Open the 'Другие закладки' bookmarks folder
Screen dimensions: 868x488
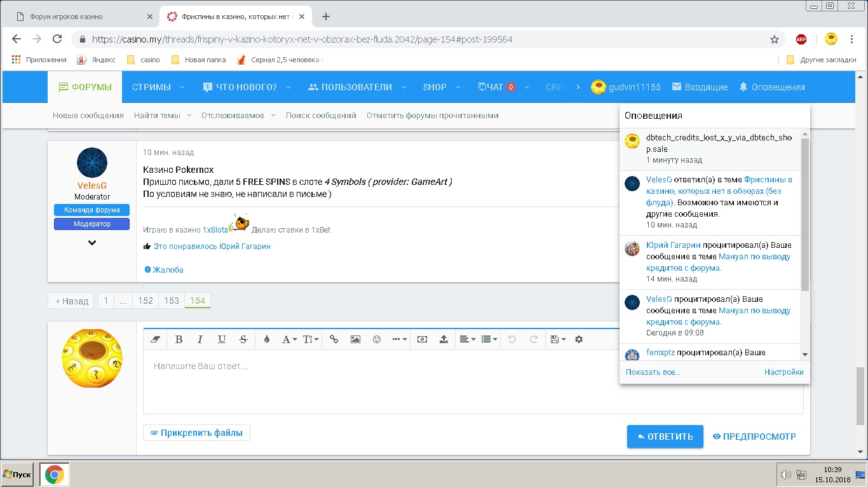click(x=821, y=60)
